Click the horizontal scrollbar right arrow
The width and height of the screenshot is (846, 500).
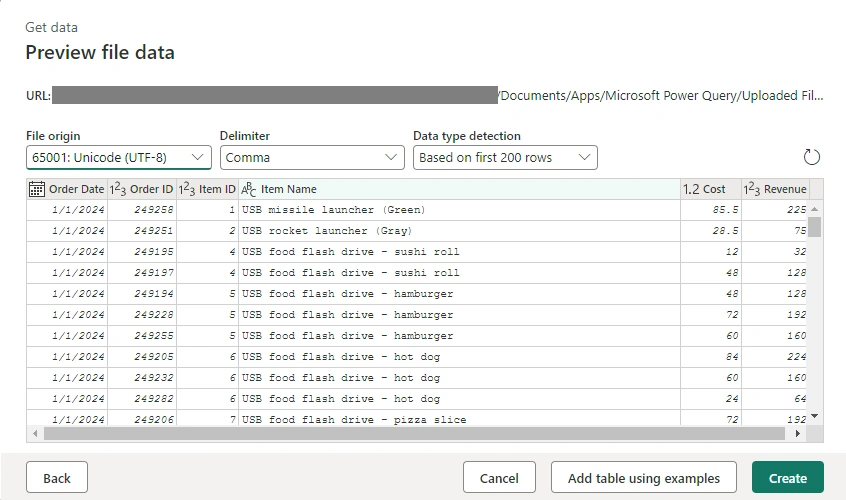point(797,434)
